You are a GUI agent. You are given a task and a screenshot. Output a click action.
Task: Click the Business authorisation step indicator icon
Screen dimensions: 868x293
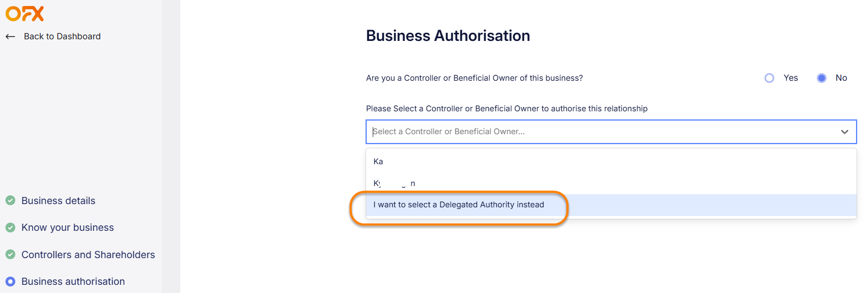click(10, 282)
